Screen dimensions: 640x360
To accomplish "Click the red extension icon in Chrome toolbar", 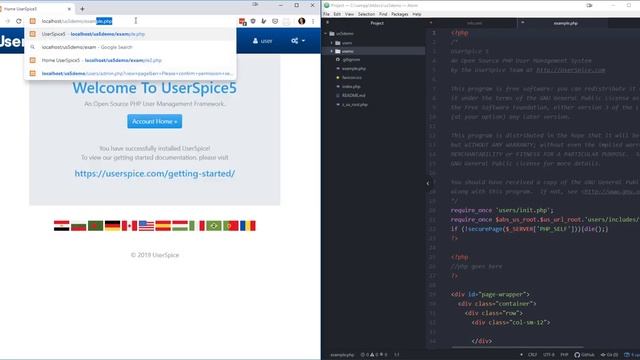I will pos(242,21).
